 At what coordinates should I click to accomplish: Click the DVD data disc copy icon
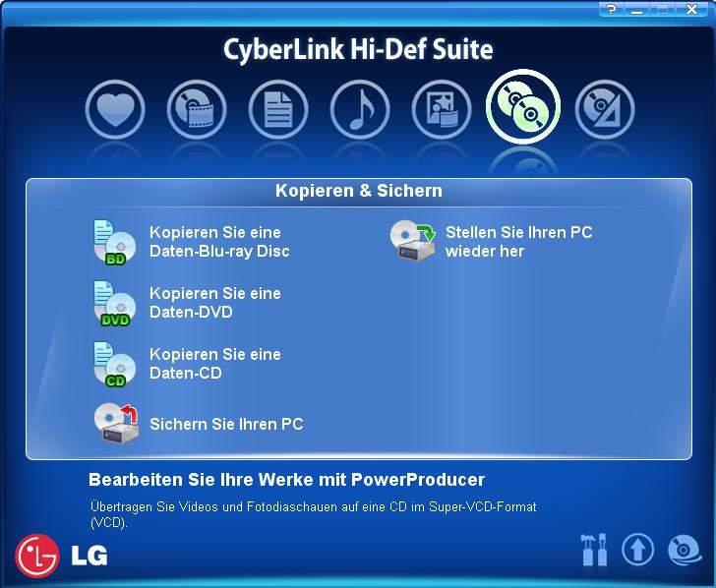click(x=115, y=303)
